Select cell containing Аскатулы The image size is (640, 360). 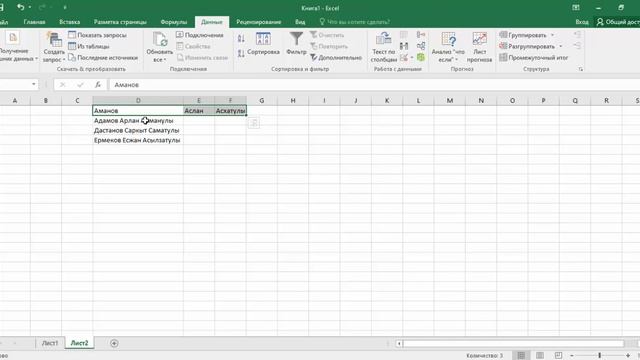pos(230,111)
